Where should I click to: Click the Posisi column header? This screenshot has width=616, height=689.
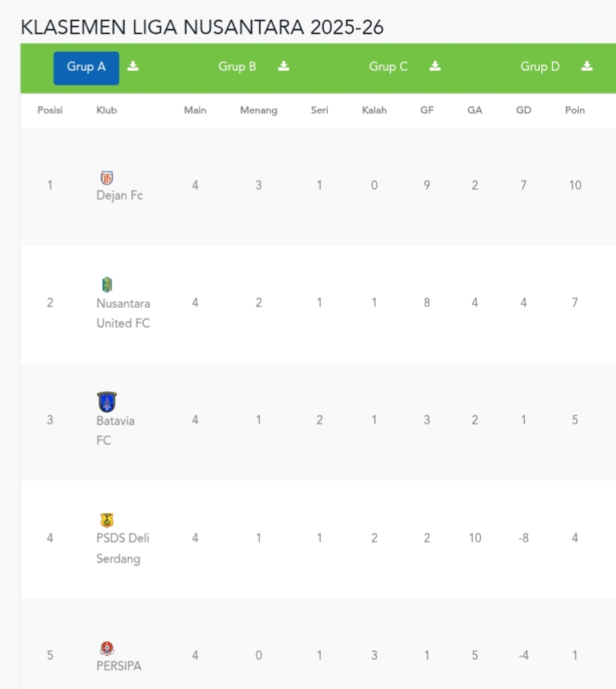click(x=50, y=111)
